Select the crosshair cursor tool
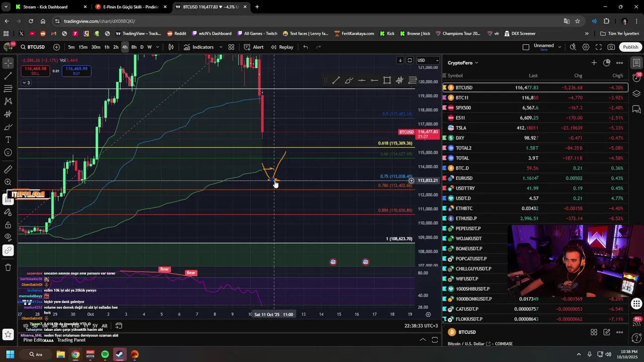Screen dimensions: 644x362 coord(8,63)
